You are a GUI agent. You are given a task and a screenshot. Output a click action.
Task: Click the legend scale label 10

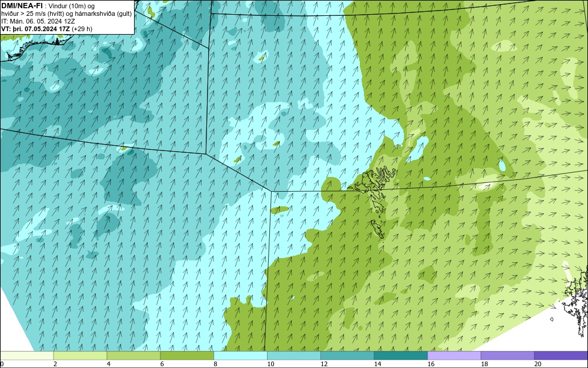coord(270,364)
